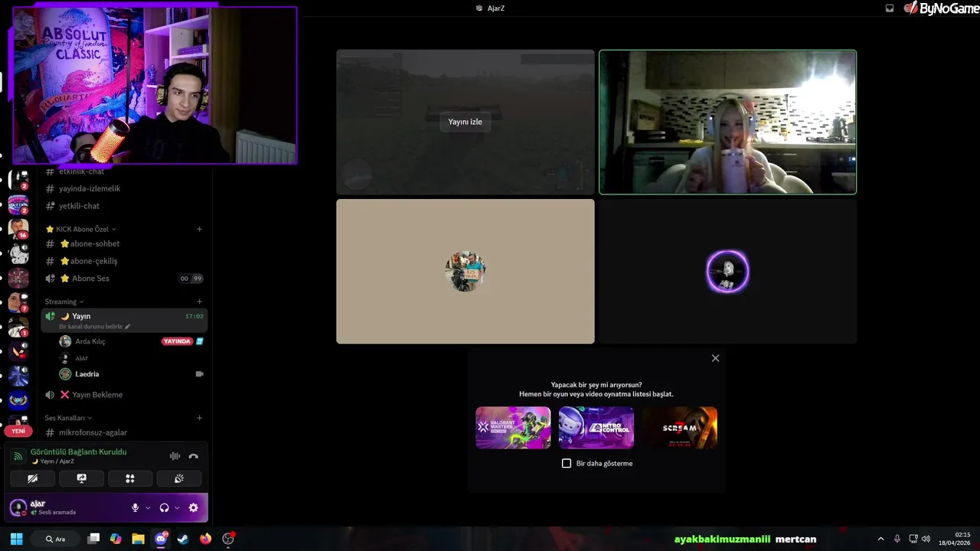Viewport: 980px width, 551px height.
Task: Open the server icon with badge 7
Action: [18, 302]
